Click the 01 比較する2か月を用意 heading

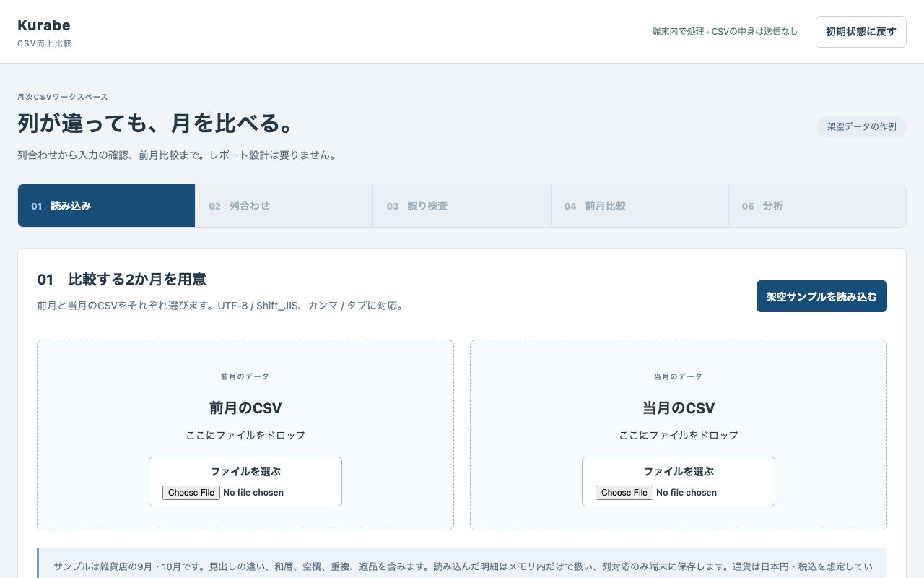[x=121, y=280]
